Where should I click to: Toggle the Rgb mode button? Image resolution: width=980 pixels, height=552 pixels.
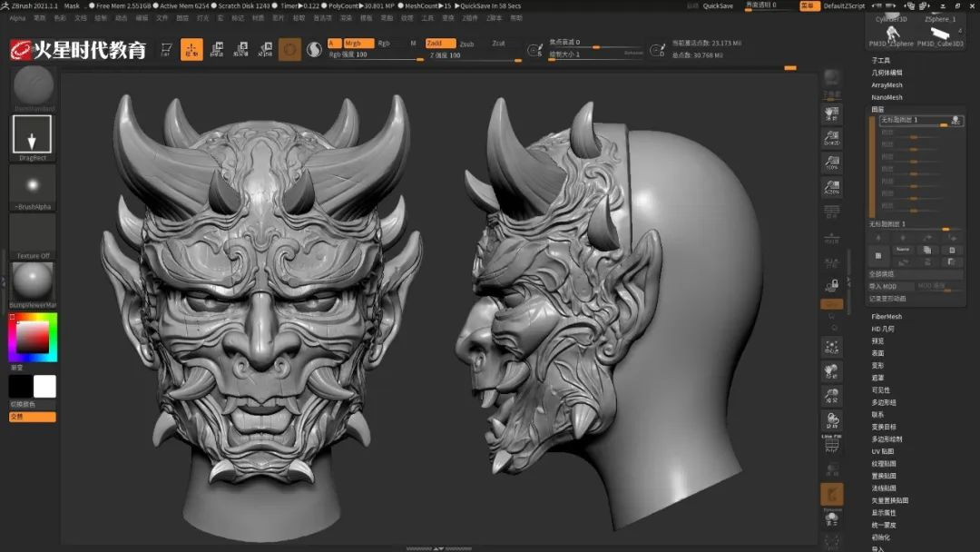(384, 44)
